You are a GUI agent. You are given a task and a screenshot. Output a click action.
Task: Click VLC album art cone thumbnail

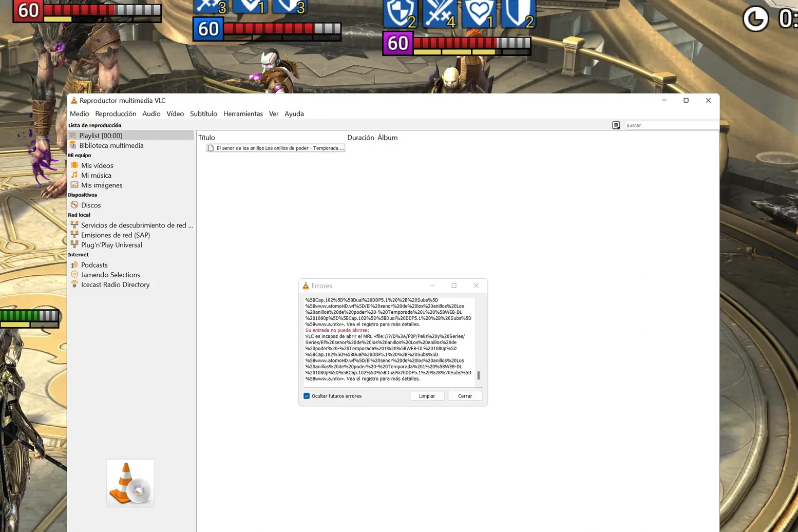(x=130, y=483)
